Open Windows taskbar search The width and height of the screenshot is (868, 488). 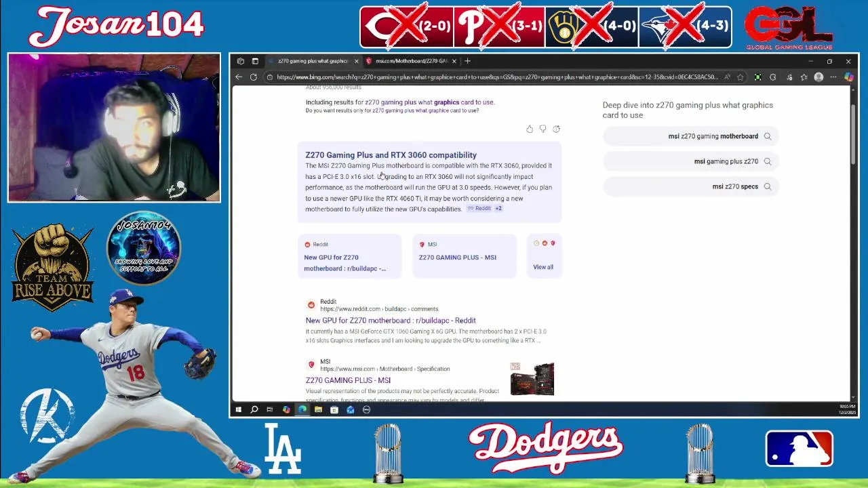pos(254,409)
